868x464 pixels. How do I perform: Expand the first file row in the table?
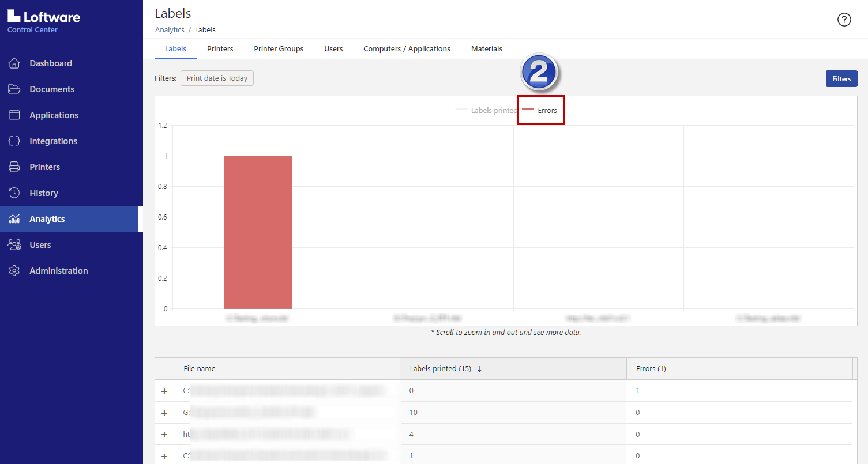[x=164, y=391]
